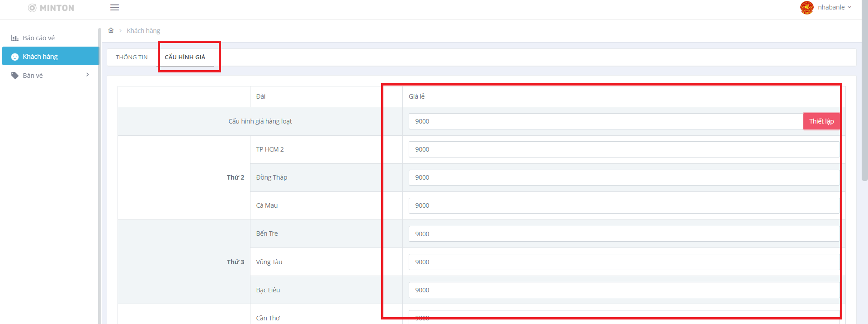Expand the Bán vé submenu chevron
The image size is (868, 324).
pos(87,75)
